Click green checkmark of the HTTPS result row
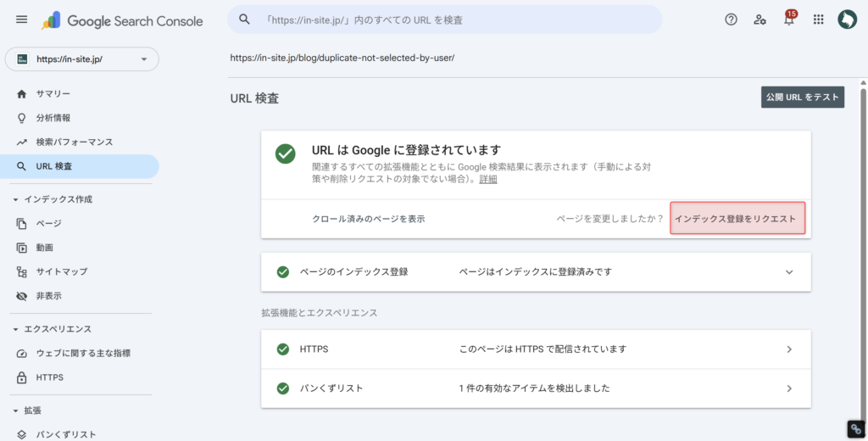The height and width of the screenshot is (441, 868). (283, 349)
